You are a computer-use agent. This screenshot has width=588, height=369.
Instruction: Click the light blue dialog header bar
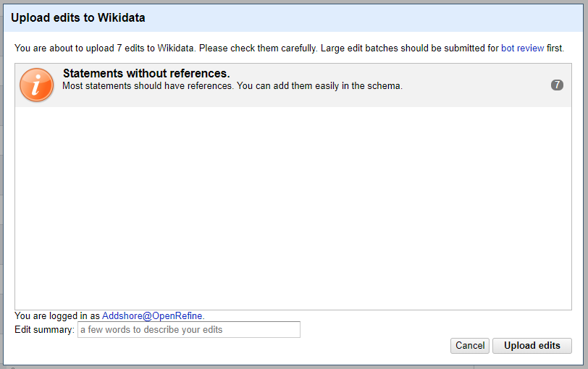tap(293, 18)
